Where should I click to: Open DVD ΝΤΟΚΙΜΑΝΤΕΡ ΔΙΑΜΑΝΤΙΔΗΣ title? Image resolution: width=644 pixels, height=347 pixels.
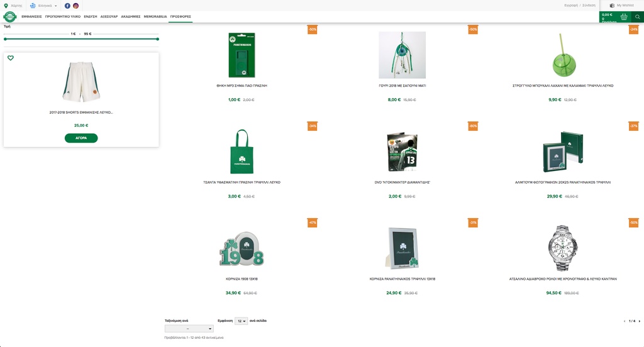point(402,182)
